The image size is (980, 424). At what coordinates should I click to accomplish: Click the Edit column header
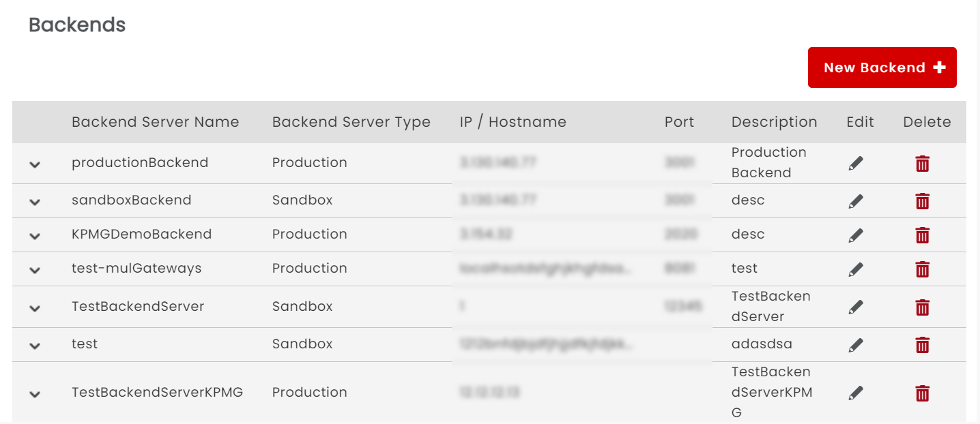click(x=860, y=122)
